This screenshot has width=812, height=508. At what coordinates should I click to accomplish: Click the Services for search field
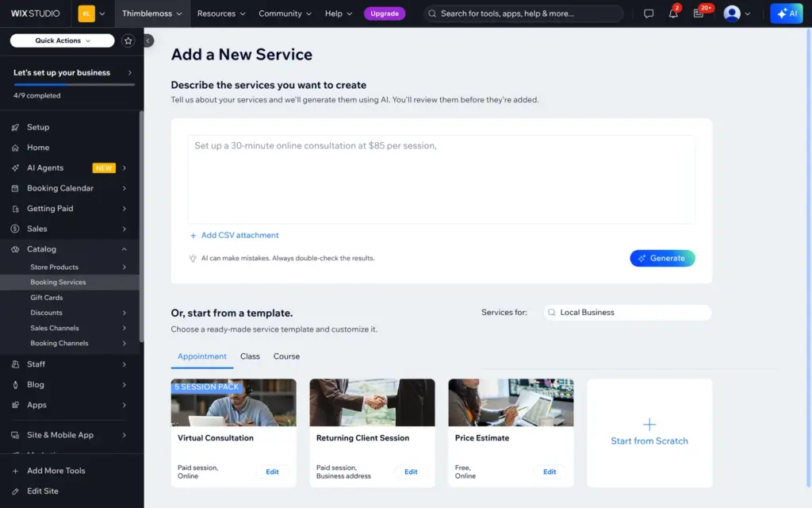click(x=628, y=313)
